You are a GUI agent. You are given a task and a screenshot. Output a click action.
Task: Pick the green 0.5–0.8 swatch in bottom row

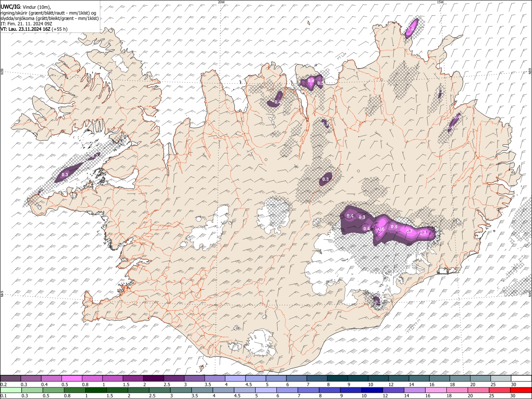pos(53,390)
